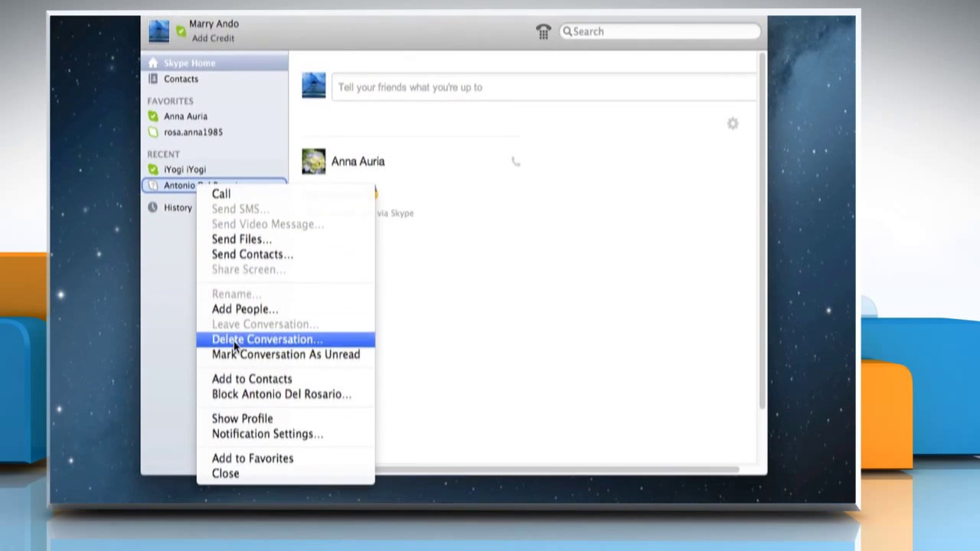Click Anna Auria's green status icon in Favorites
The width and height of the screenshot is (980, 551).
click(153, 116)
